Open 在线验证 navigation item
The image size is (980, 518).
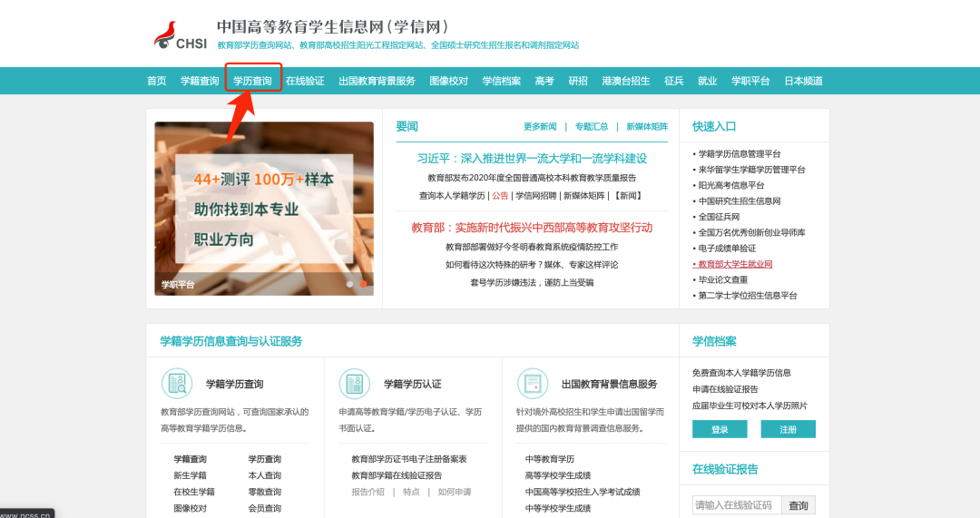tap(305, 81)
